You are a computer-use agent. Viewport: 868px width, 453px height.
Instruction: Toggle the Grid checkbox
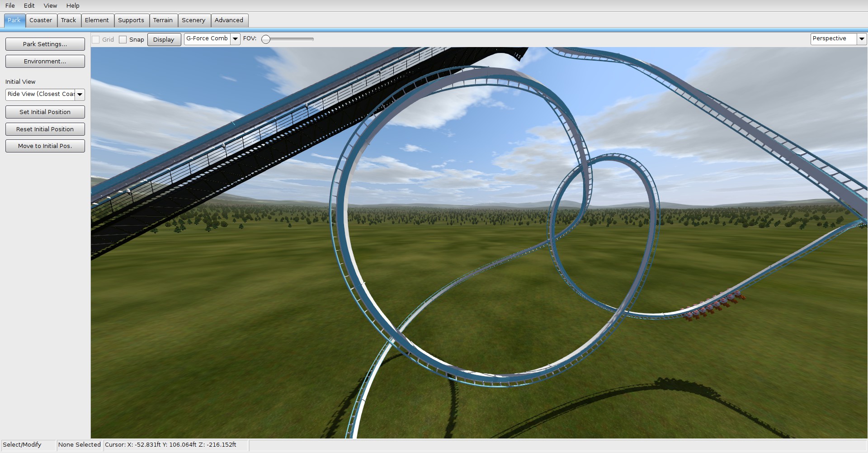(96, 39)
